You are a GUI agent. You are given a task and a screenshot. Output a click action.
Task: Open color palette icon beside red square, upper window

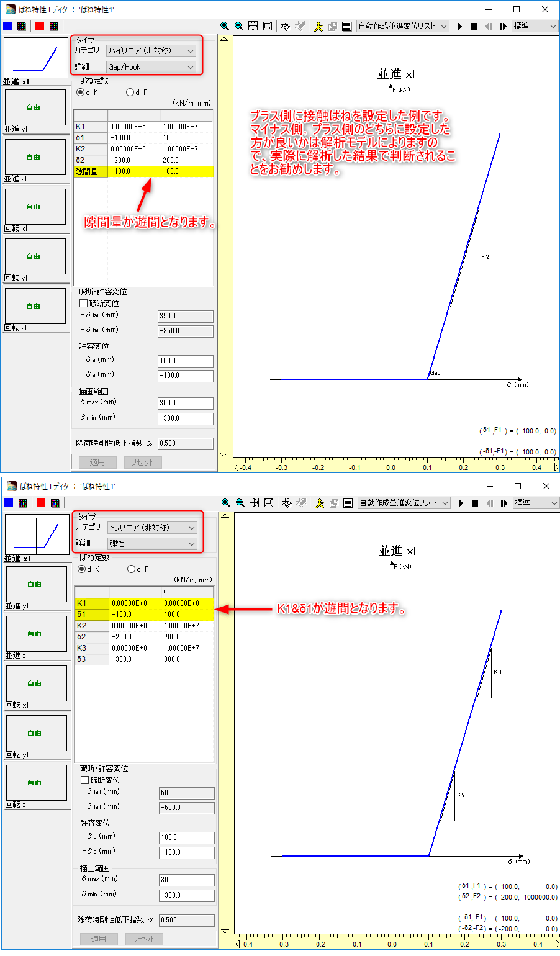tap(54, 26)
